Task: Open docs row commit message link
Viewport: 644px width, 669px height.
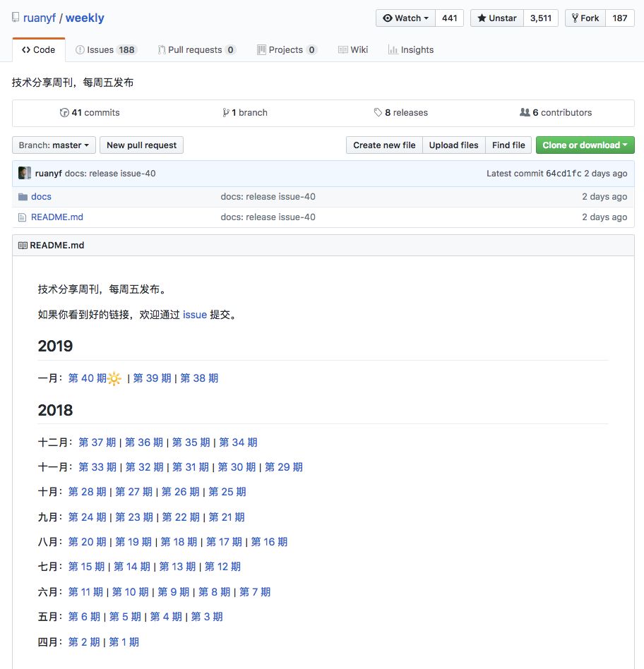Action: click(268, 197)
